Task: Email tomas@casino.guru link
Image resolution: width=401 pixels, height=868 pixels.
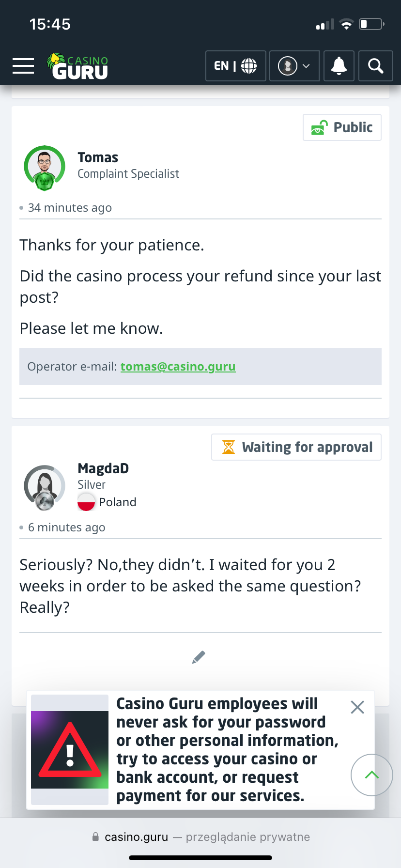Action: click(178, 367)
